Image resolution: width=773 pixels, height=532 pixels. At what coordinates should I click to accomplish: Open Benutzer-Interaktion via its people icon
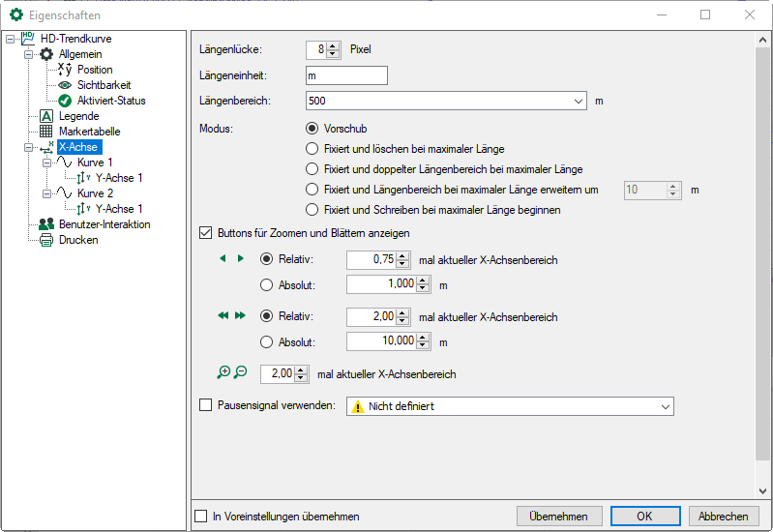click(45, 224)
